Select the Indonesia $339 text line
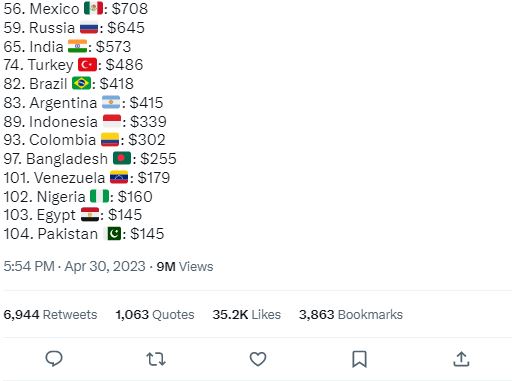The image size is (525, 381). [85, 122]
